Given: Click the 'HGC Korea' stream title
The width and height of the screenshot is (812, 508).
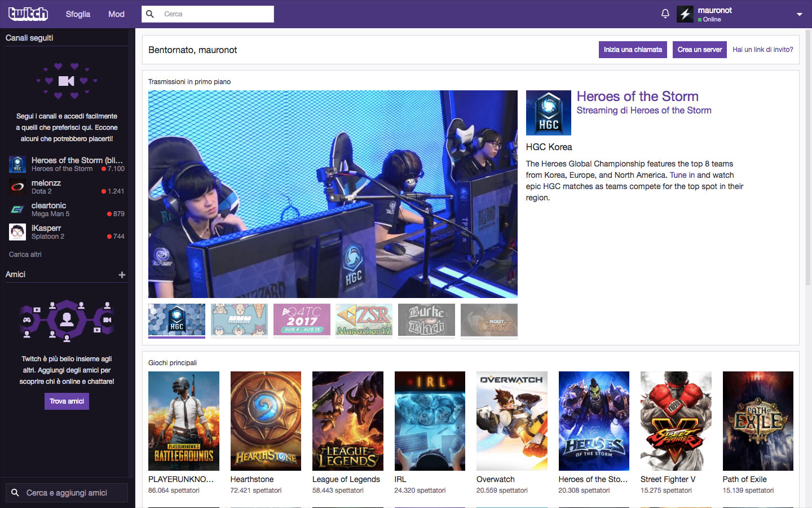Looking at the screenshot, I should 549,147.
